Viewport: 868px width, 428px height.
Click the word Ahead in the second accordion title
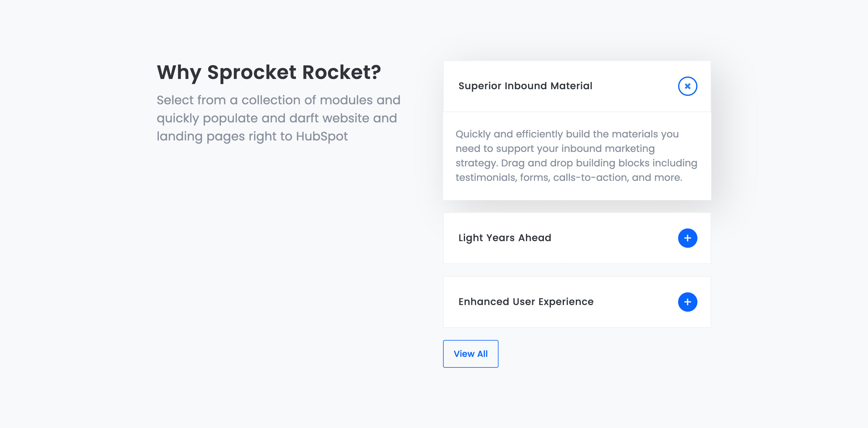coord(535,238)
